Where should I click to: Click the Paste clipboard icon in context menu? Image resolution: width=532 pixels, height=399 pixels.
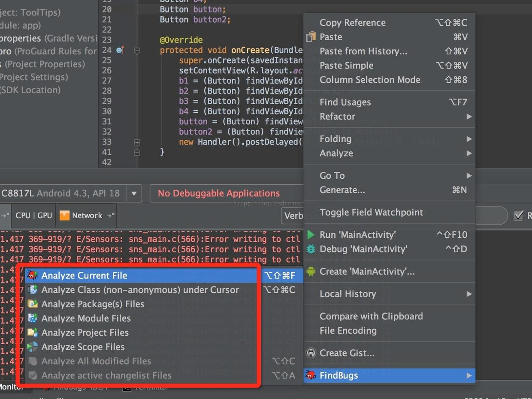coord(311,37)
